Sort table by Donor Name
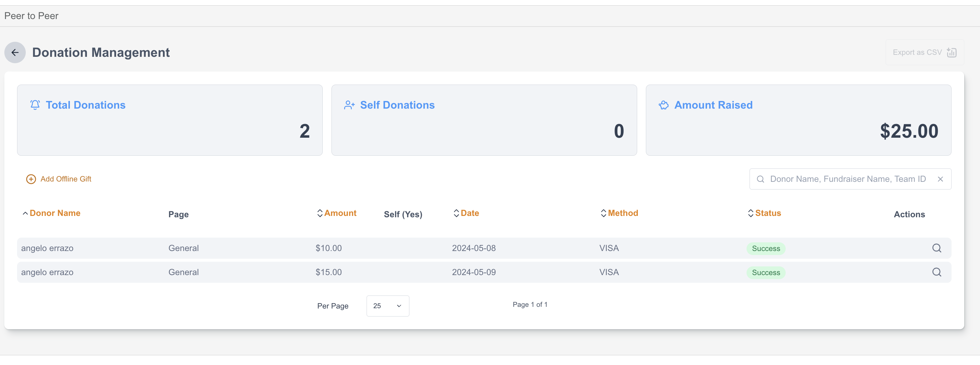Image resolution: width=980 pixels, height=365 pixels. point(55,213)
